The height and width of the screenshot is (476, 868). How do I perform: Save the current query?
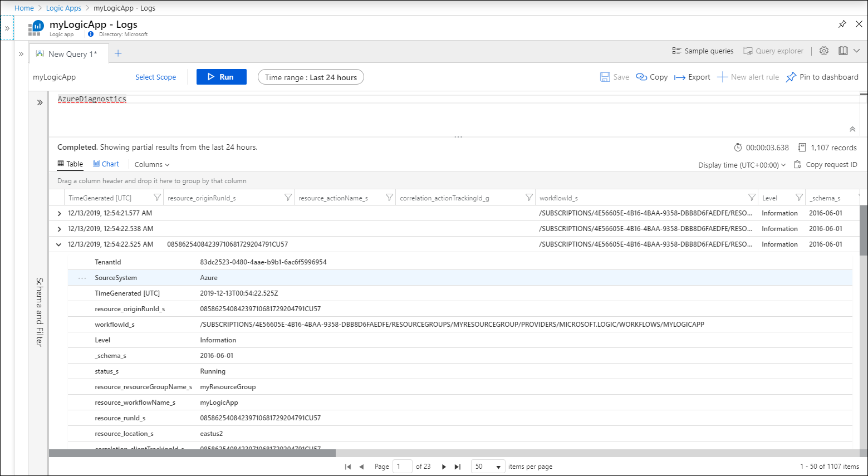pos(615,77)
